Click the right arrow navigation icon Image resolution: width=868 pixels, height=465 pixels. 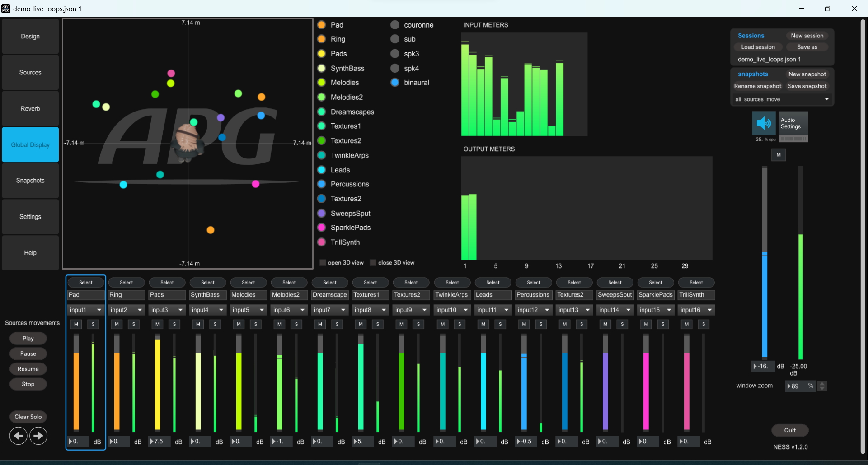click(x=38, y=436)
